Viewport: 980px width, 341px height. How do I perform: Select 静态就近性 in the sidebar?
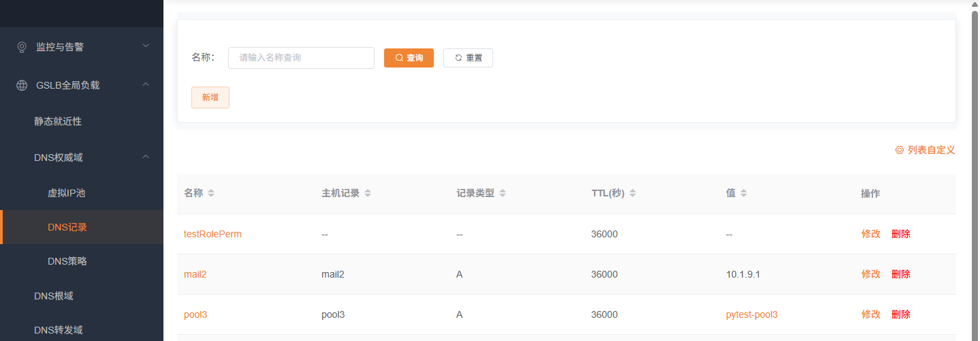click(x=58, y=121)
